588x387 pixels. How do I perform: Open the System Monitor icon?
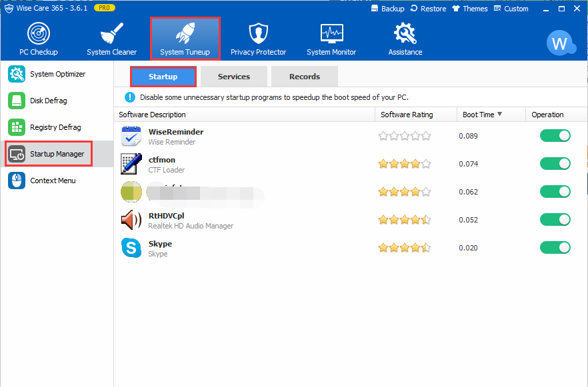coord(331,33)
